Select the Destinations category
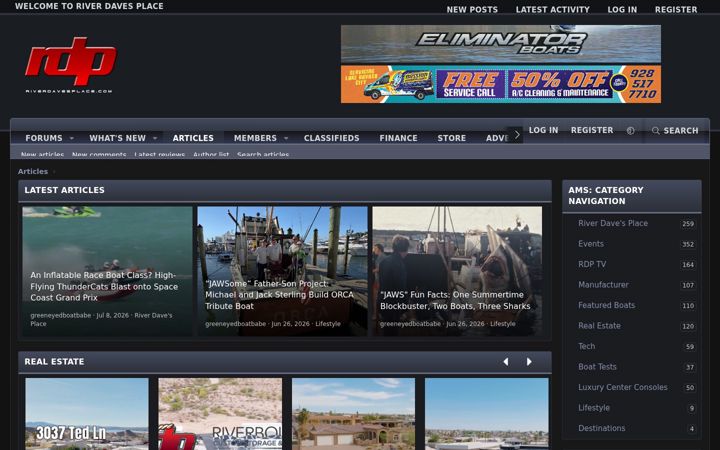This screenshot has width=720, height=450. click(602, 428)
